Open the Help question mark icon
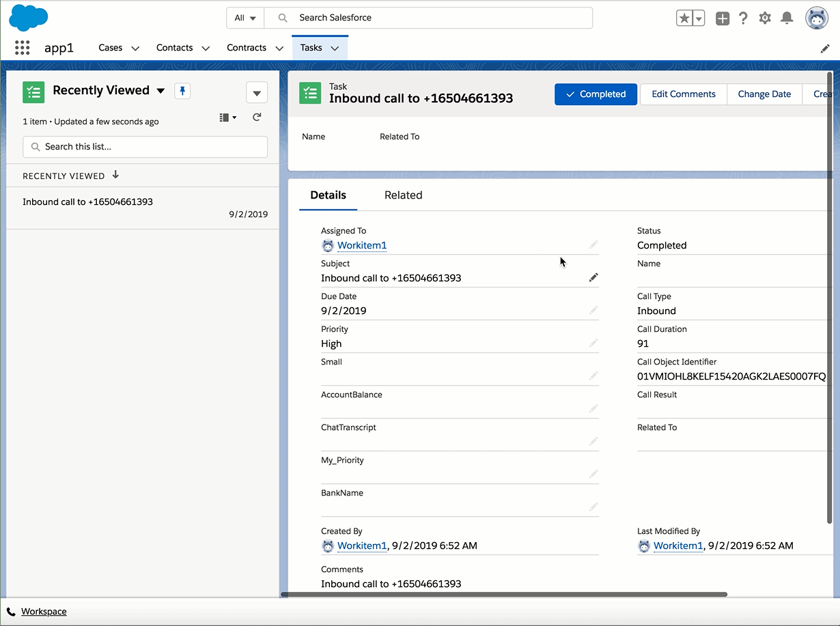Viewport: 840px width, 626px height. pyautogui.click(x=744, y=18)
